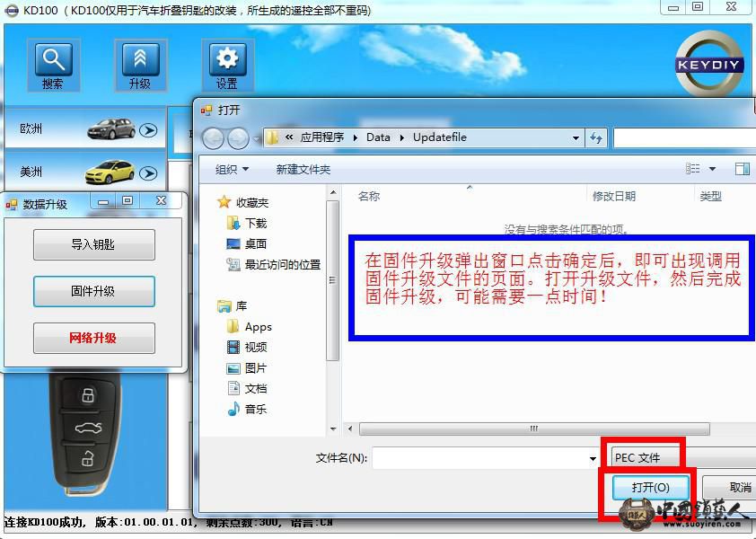This screenshot has height=539, width=756.
Task: Click 导入钥匙 in the 数据升级 window
Action: pos(94,244)
